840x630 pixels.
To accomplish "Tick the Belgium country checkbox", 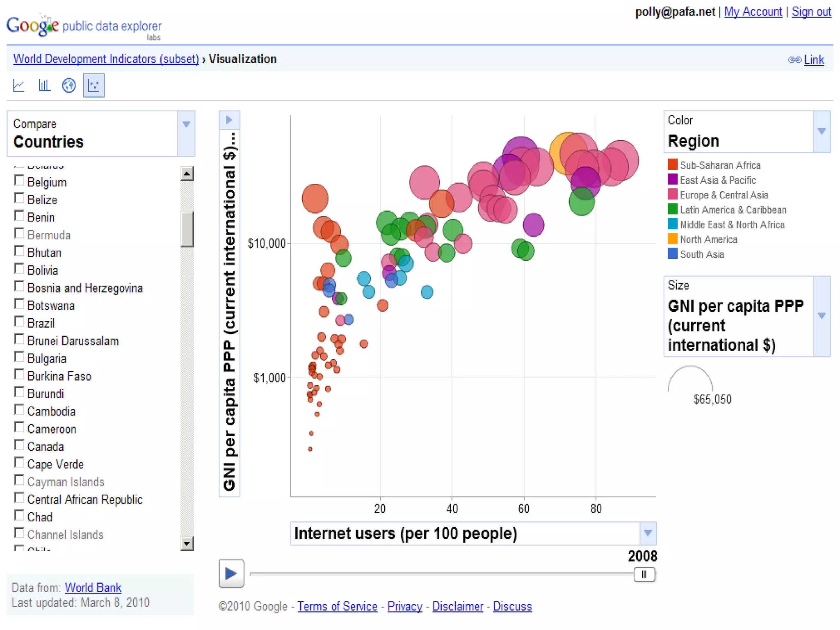I will coord(19,180).
